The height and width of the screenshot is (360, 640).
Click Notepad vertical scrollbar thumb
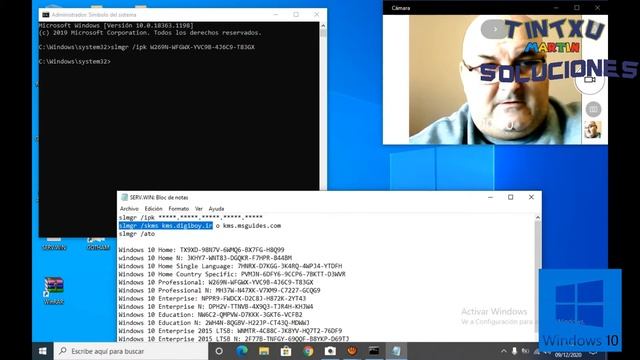[x=538, y=245]
